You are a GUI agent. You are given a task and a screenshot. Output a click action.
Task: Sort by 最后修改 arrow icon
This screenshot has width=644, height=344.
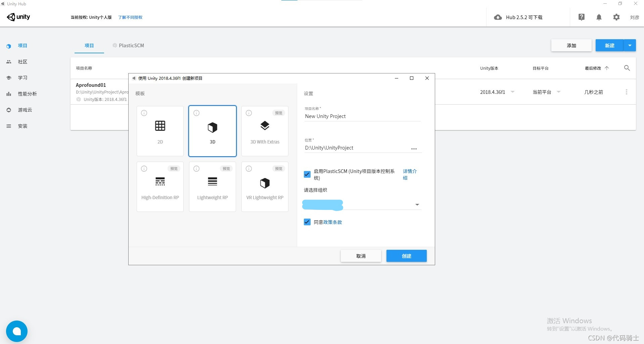[x=607, y=68]
